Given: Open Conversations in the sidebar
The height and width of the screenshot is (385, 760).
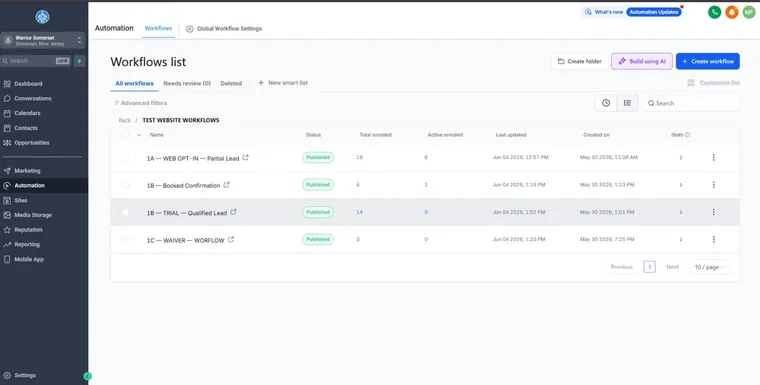Looking at the screenshot, I should click(32, 98).
